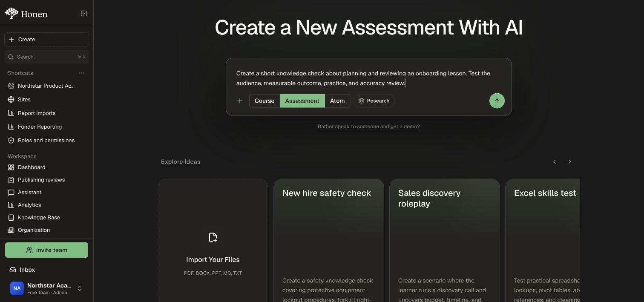644x302 pixels.
Task: Click the Organization building icon
Action: pos(11,230)
